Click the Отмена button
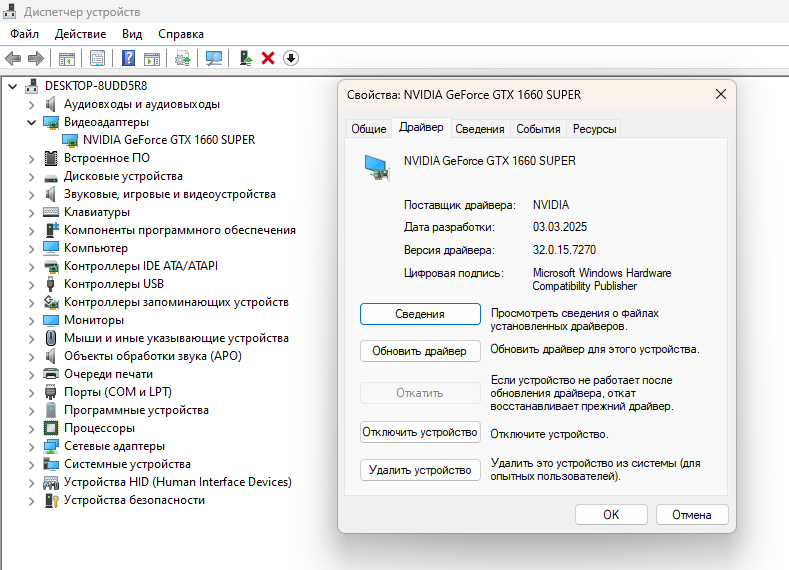The height and width of the screenshot is (570, 789). point(692,515)
